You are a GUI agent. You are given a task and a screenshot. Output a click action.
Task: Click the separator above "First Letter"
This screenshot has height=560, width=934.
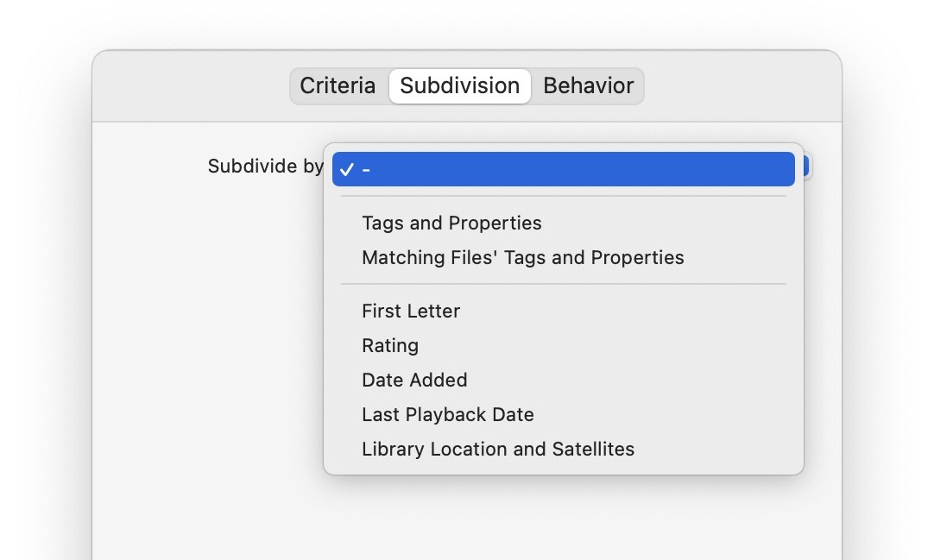(563, 283)
